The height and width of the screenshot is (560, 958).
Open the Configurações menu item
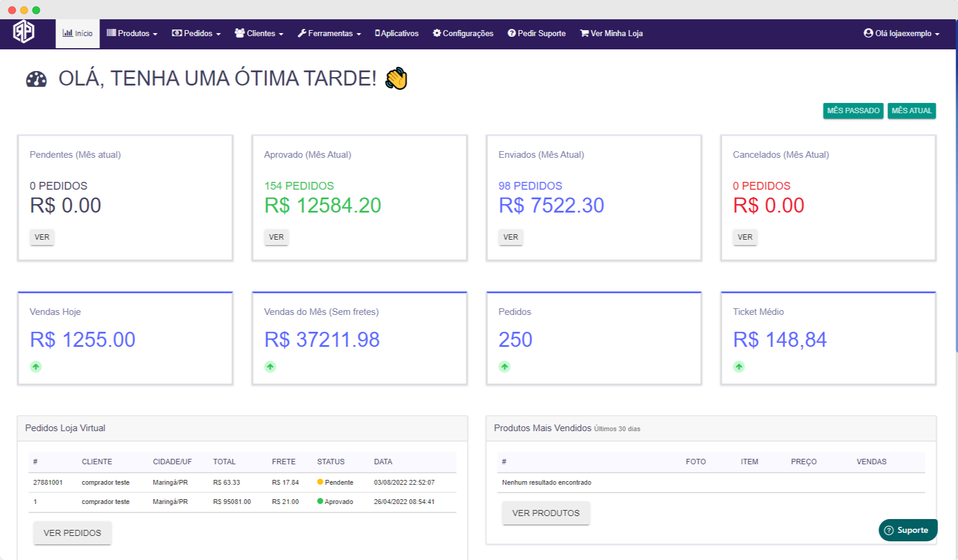(x=463, y=34)
